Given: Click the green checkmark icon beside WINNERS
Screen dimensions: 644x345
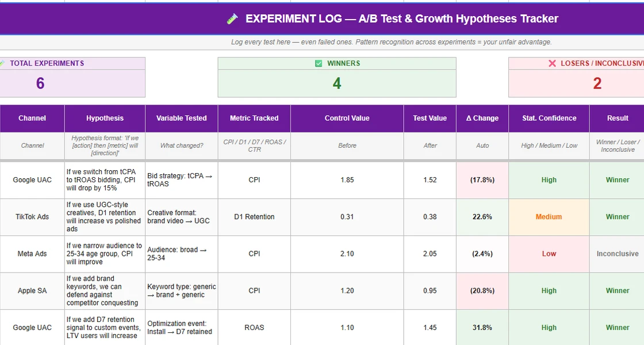Looking at the screenshot, I should (x=319, y=63).
